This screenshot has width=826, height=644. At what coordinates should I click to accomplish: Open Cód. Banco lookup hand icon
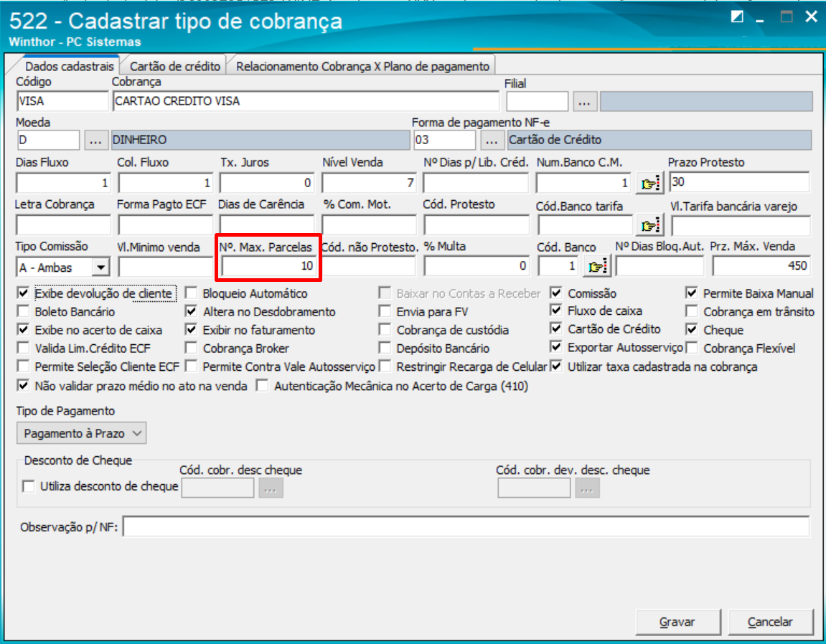pos(596,267)
